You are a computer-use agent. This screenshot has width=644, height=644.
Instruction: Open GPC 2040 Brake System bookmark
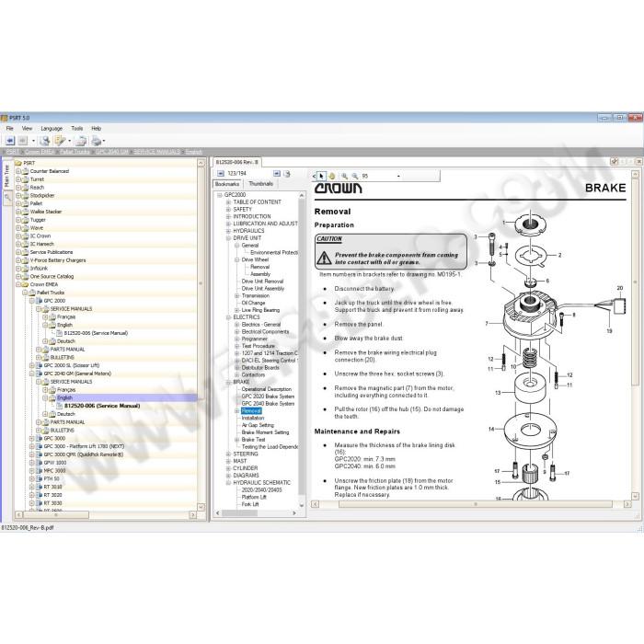pos(268,404)
